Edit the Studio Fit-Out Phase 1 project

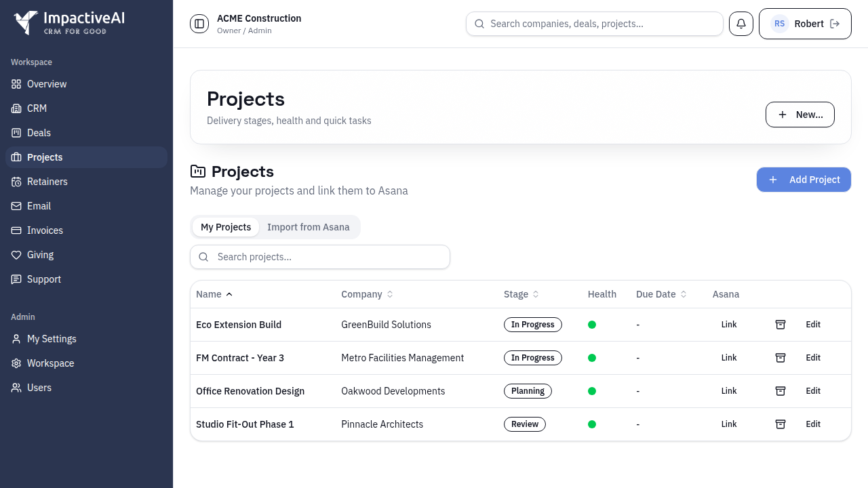(x=812, y=424)
